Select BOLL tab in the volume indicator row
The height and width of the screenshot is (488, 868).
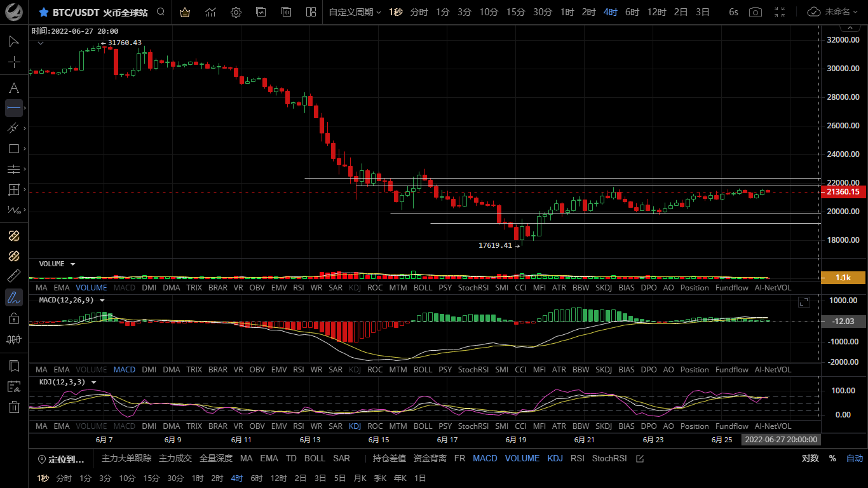pyautogui.click(x=423, y=288)
